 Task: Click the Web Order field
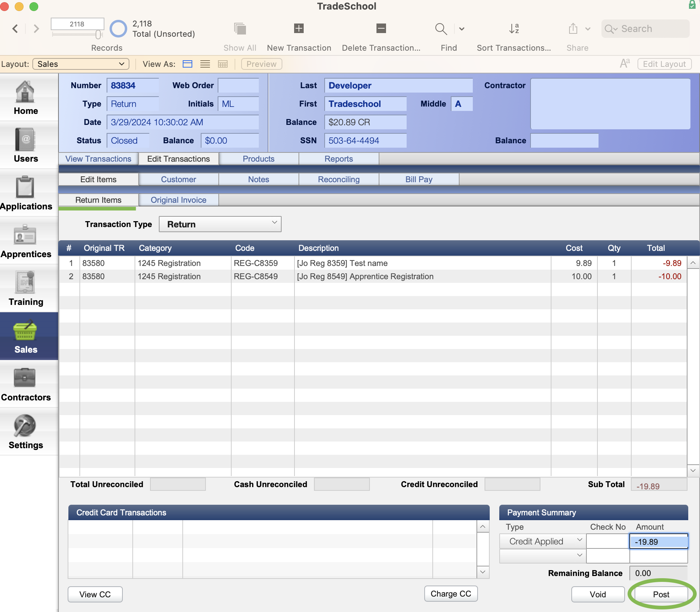[x=238, y=86]
